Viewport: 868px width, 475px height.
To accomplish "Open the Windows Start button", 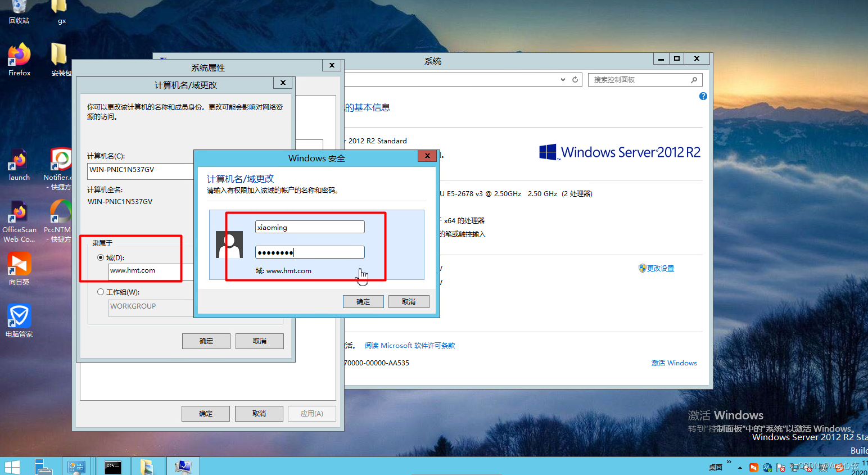I will pos(12,467).
